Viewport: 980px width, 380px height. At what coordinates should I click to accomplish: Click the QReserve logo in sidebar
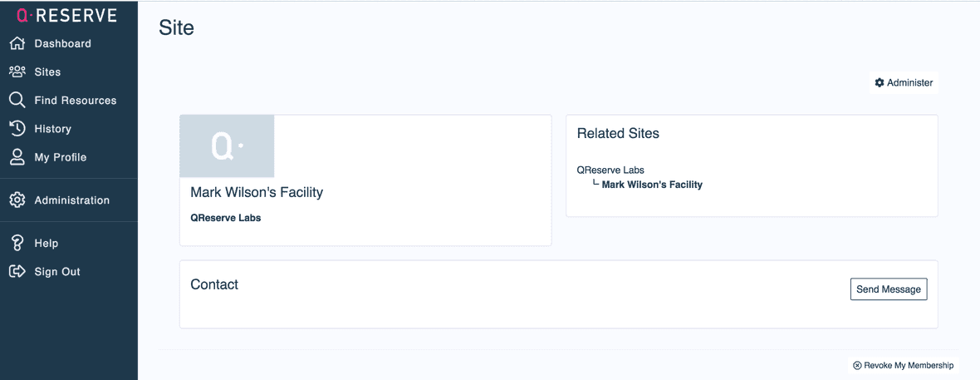(66, 15)
